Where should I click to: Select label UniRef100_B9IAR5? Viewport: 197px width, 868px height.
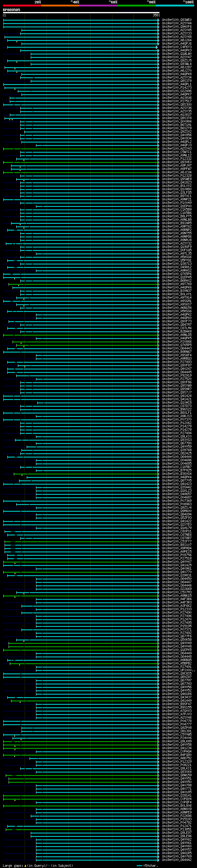[177, 223]
